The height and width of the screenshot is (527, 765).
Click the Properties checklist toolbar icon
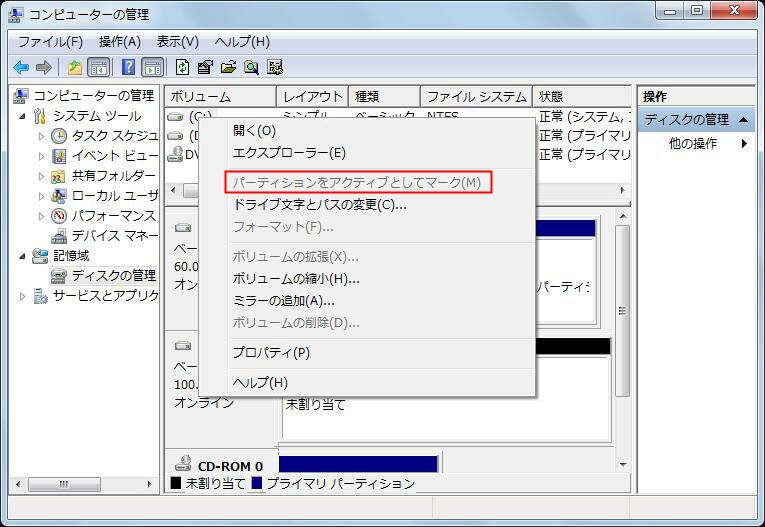tap(205, 67)
